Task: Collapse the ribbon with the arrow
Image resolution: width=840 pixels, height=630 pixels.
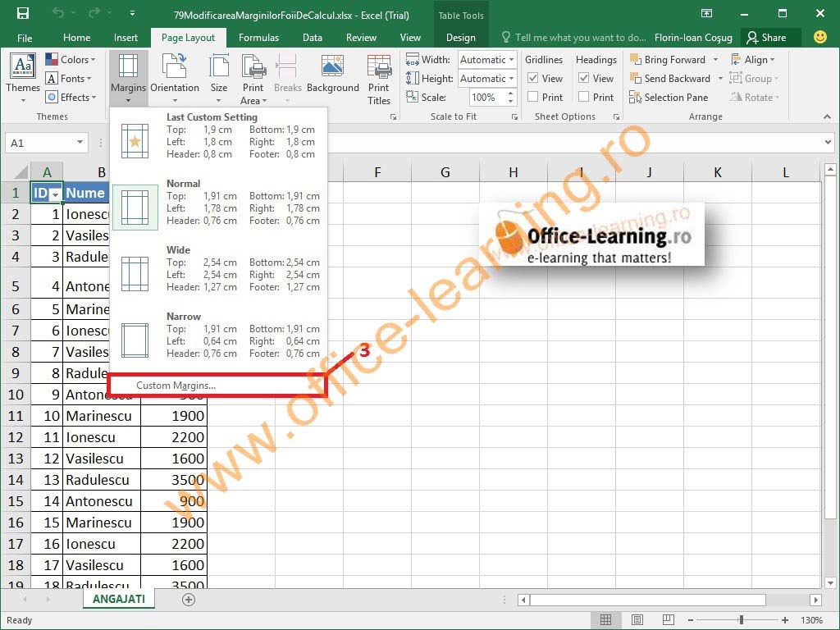Action: (827, 116)
